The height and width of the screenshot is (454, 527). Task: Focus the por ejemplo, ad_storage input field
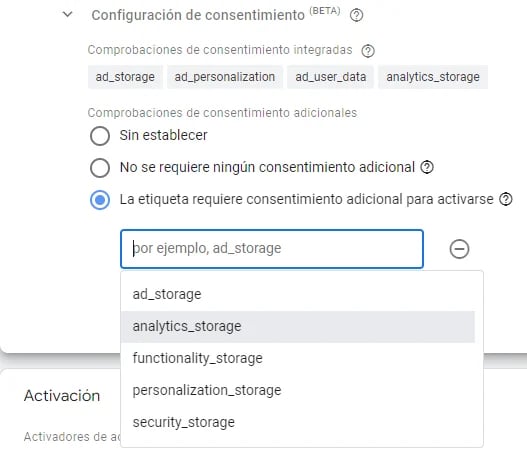click(x=272, y=249)
